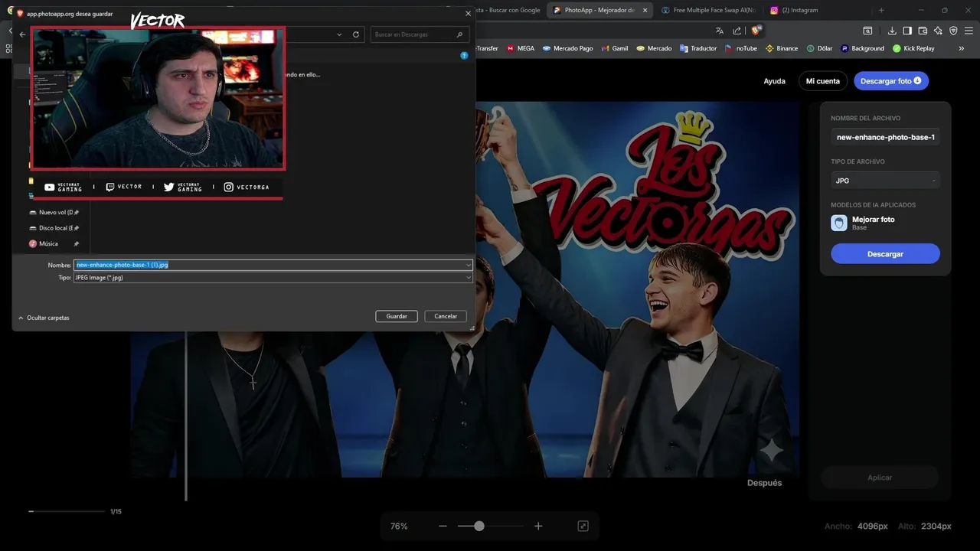Click the disabled Aplicar button
This screenshot has width=980, height=551.
point(880,478)
